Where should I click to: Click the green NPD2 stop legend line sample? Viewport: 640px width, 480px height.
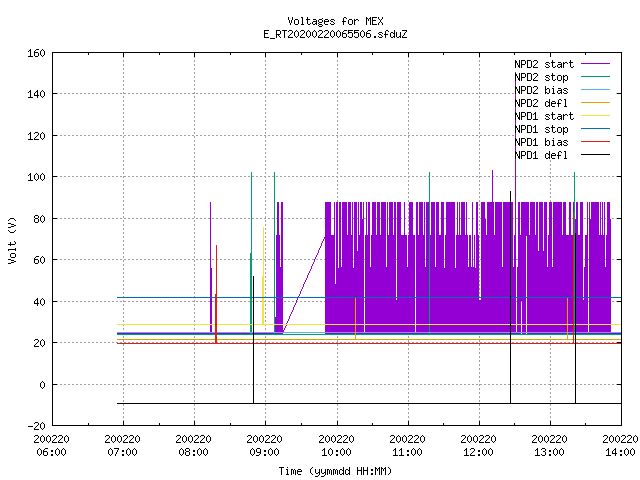pos(595,76)
